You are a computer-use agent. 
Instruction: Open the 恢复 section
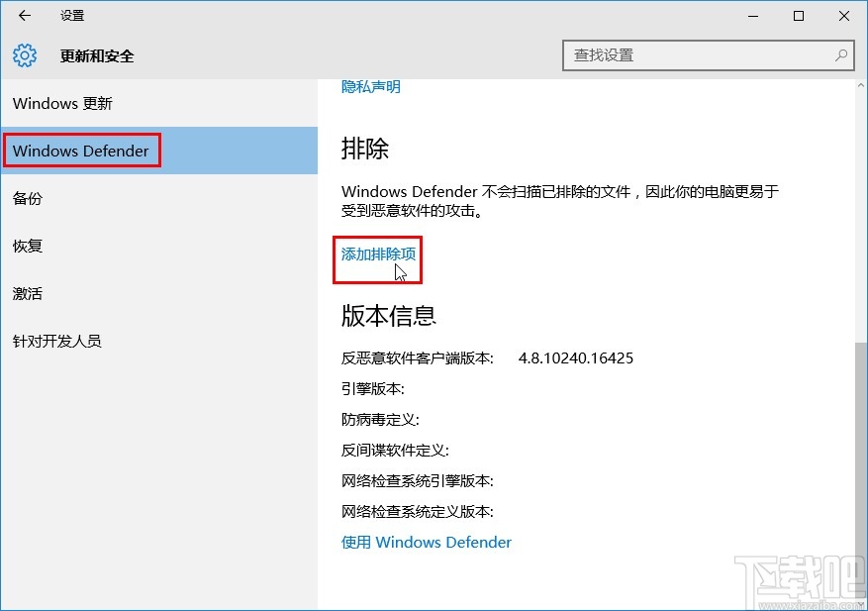[x=27, y=246]
